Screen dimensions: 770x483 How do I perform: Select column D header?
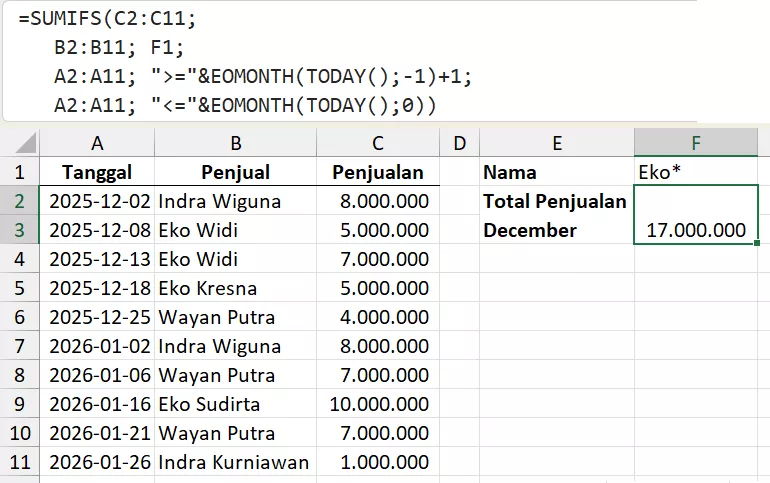459,143
